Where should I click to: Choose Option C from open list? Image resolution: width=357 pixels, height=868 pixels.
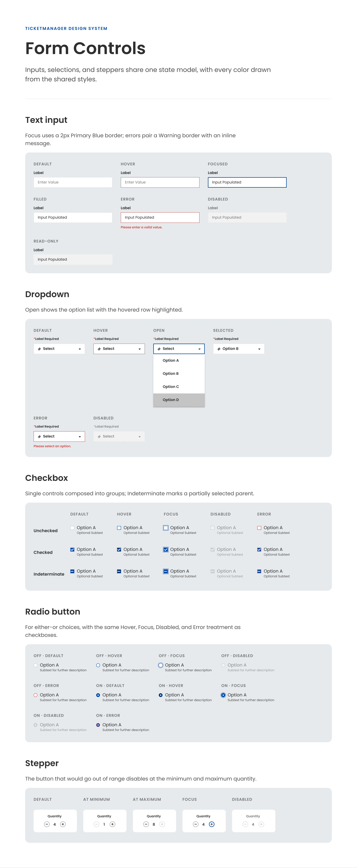[x=179, y=387]
